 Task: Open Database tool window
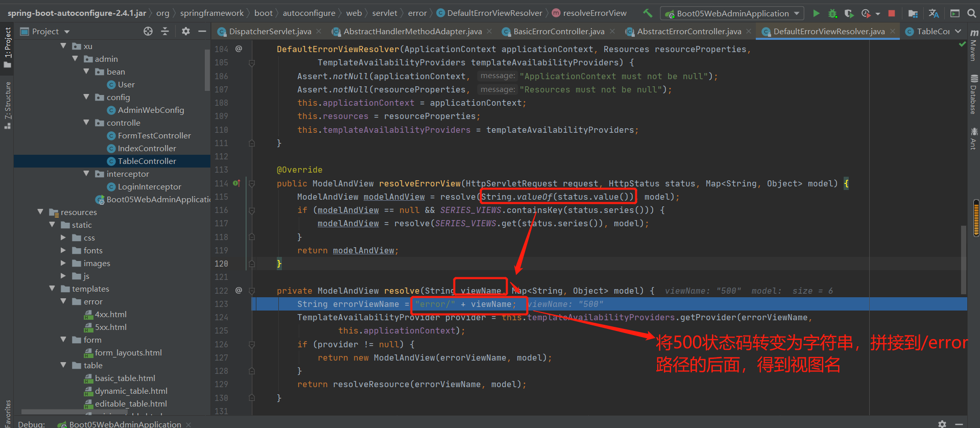(974, 94)
